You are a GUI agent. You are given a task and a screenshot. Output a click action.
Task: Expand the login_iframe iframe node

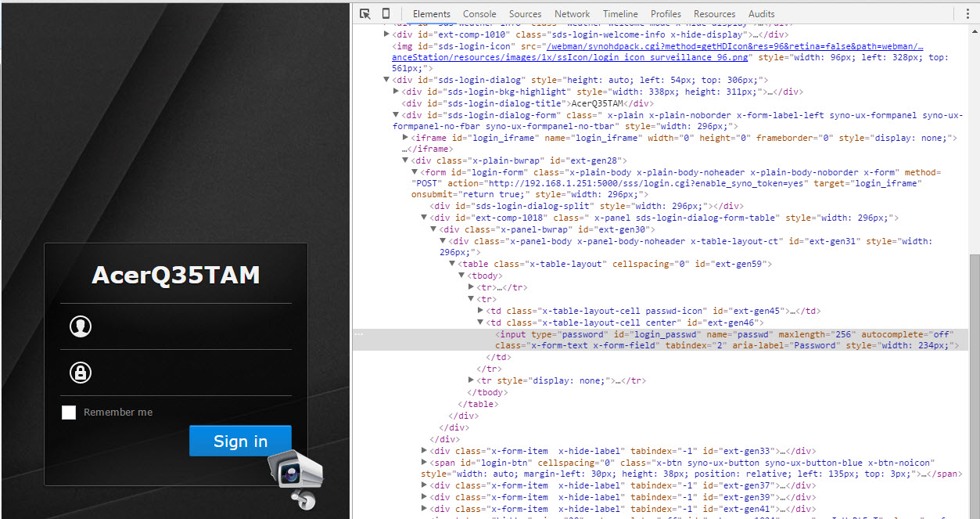405,138
